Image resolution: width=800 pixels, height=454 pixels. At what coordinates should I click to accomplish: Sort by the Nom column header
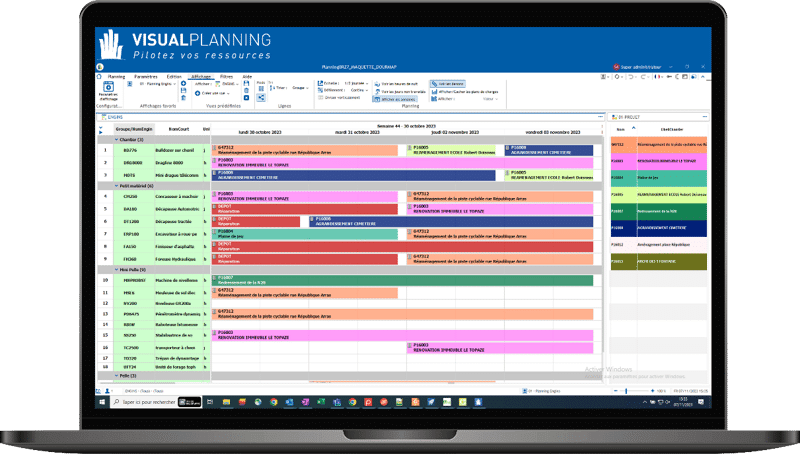point(621,130)
